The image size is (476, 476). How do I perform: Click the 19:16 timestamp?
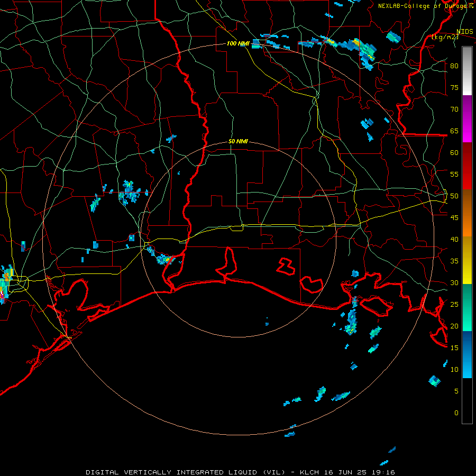[385, 472]
